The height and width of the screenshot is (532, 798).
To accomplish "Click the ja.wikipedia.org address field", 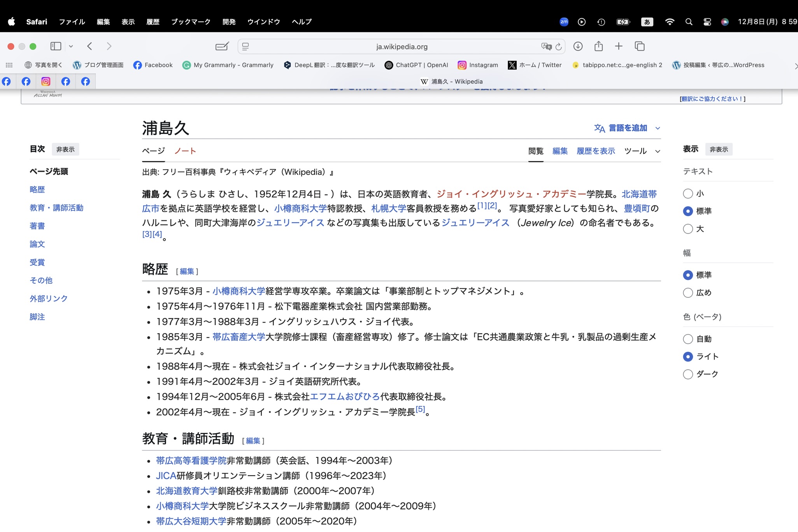I will [402, 47].
